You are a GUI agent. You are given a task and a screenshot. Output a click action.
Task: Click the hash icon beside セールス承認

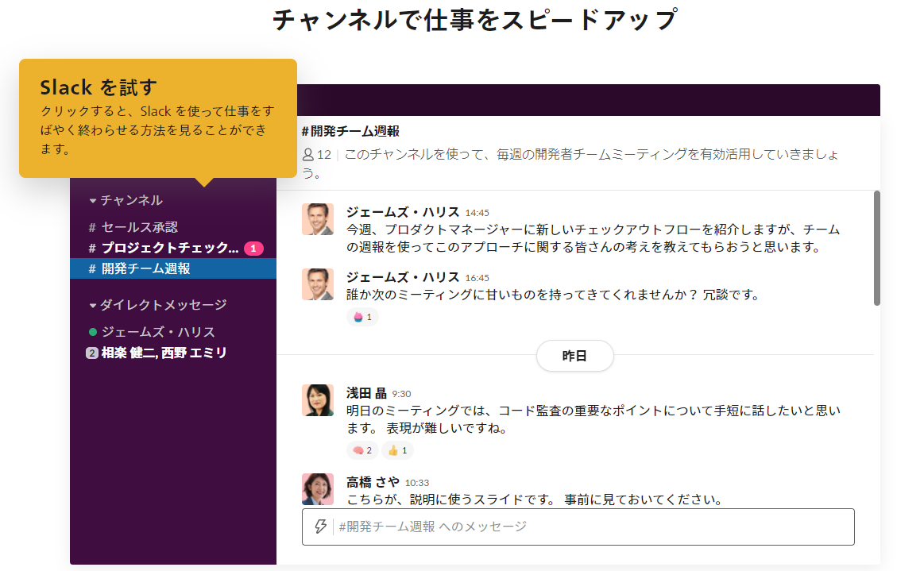pyautogui.click(x=92, y=227)
